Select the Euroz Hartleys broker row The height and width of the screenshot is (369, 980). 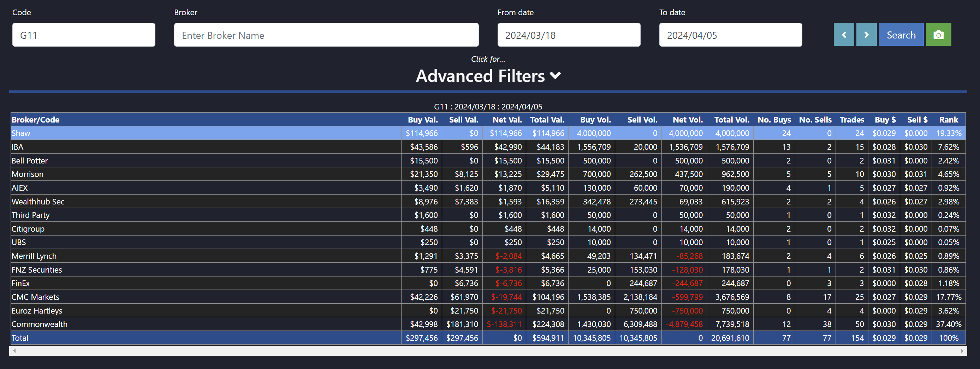[488, 310]
